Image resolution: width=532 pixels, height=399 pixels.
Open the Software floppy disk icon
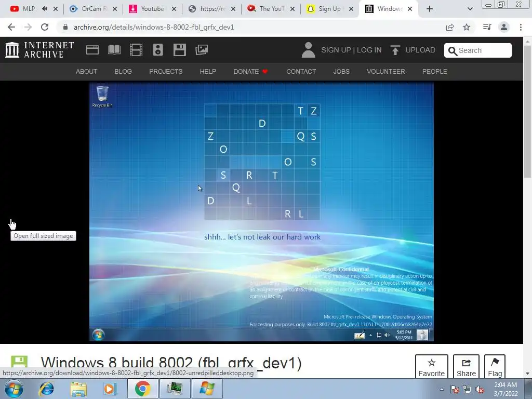tap(179, 50)
